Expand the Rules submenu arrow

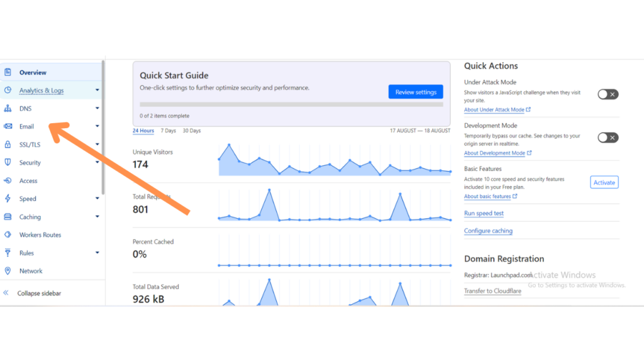click(x=97, y=253)
